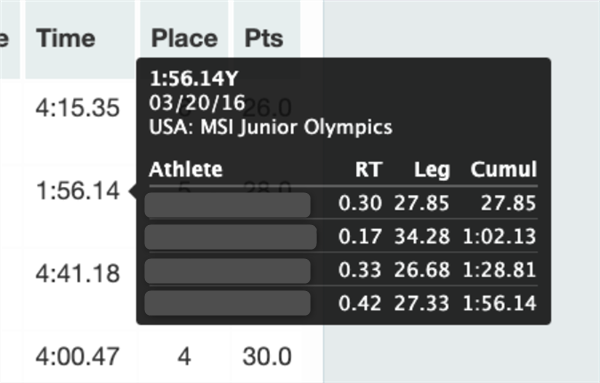The width and height of the screenshot is (600, 383).
Task: Click the Athlete header in tooltip
Action: point(186,169)
